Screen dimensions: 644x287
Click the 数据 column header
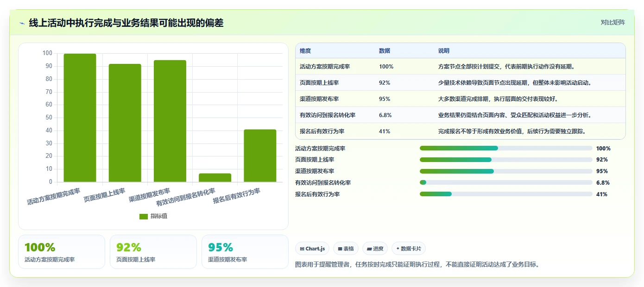click(x=385, y=51)
